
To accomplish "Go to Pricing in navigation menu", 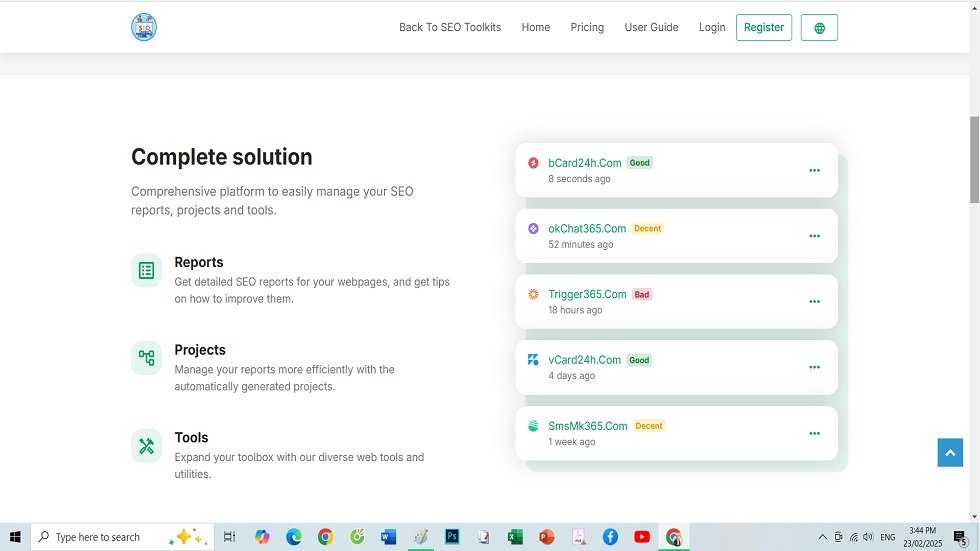I will (587, 28).
